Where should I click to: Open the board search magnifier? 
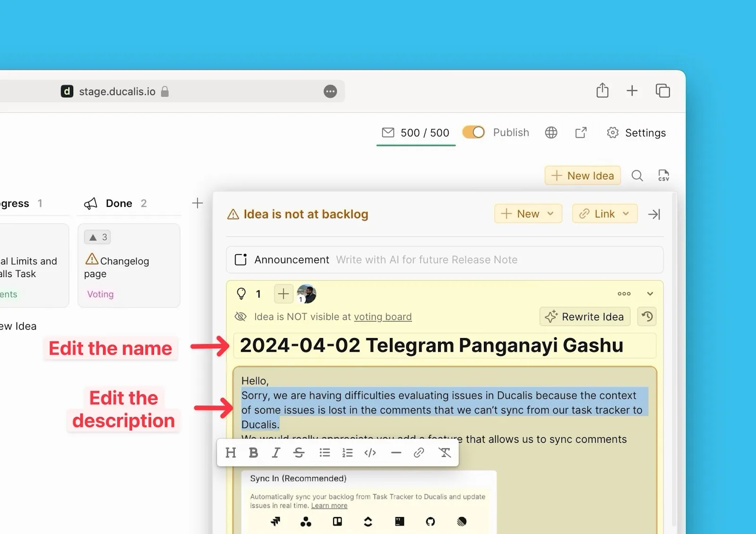click(x=637, y=176)
